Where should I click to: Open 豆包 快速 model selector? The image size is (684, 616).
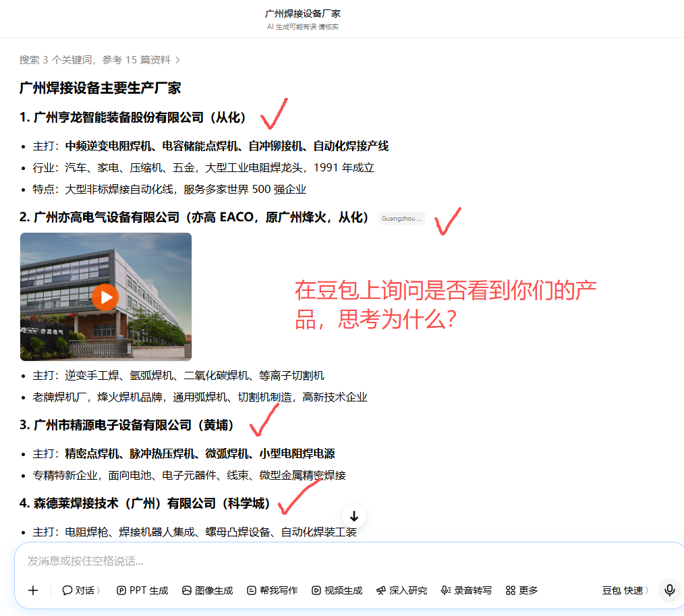point(625,590)
